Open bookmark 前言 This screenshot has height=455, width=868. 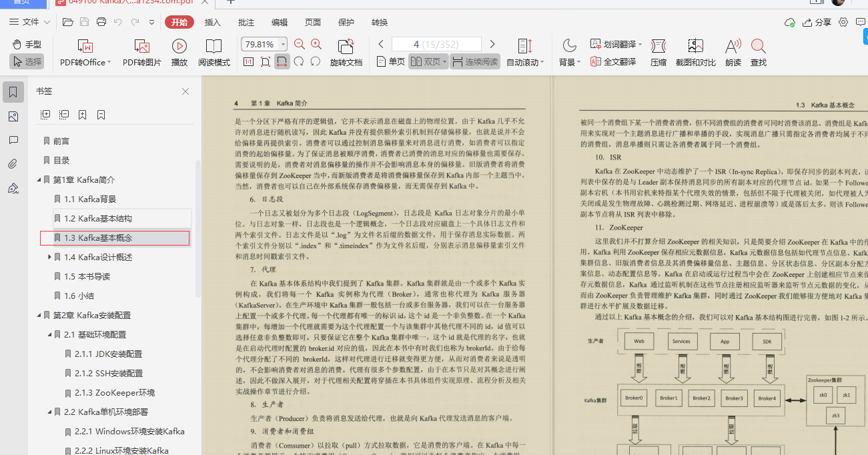61,141
